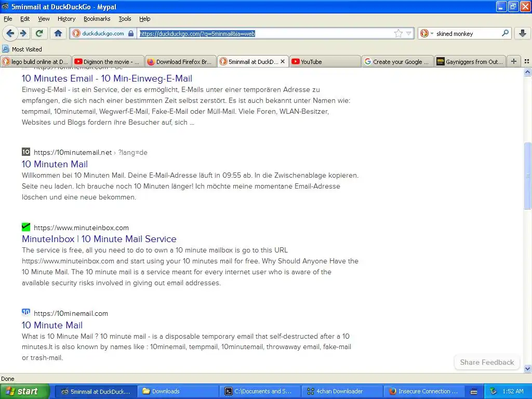Click the DuckDuckGo favicon in the address bar
This screenshot has width=532, height=399.
[x=77, y=33]
